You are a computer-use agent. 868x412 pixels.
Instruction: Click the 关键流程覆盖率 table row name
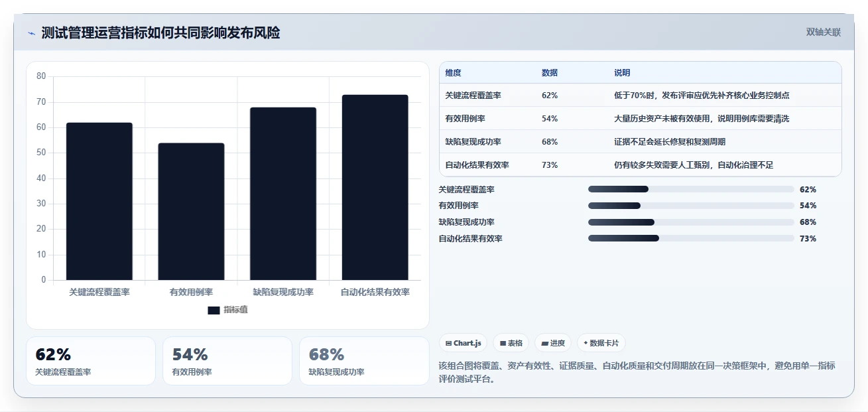click(x=473, y=95)
